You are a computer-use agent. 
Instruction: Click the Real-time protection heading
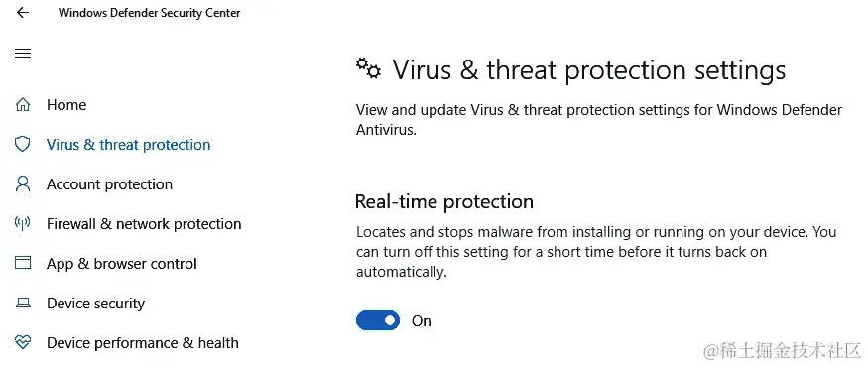pyautogui.click(x=444, y=201)
